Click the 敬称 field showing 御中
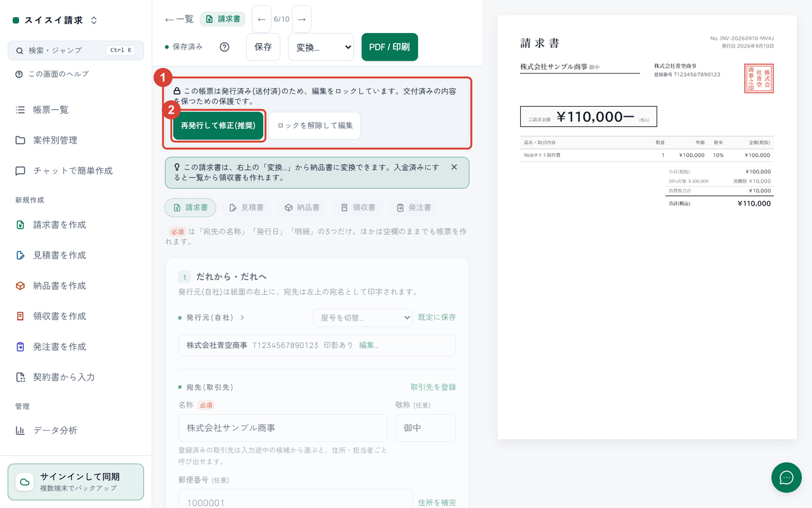The width and height of the screenshot is (812, 508). tap(426, 428)
